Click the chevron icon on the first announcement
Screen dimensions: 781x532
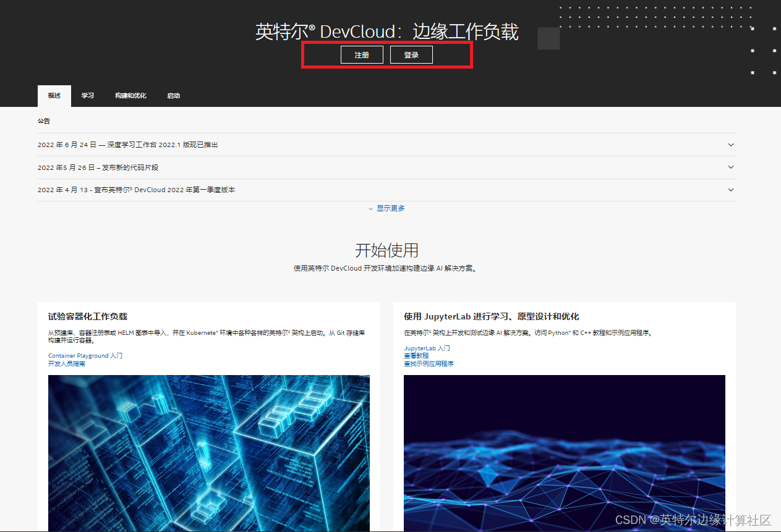pos(730,145)
